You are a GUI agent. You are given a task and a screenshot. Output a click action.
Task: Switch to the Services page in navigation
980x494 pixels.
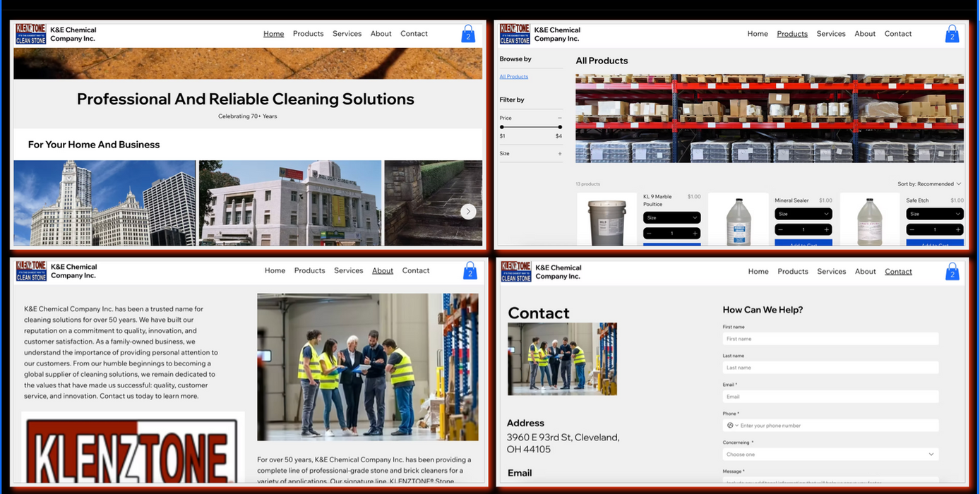347,33
